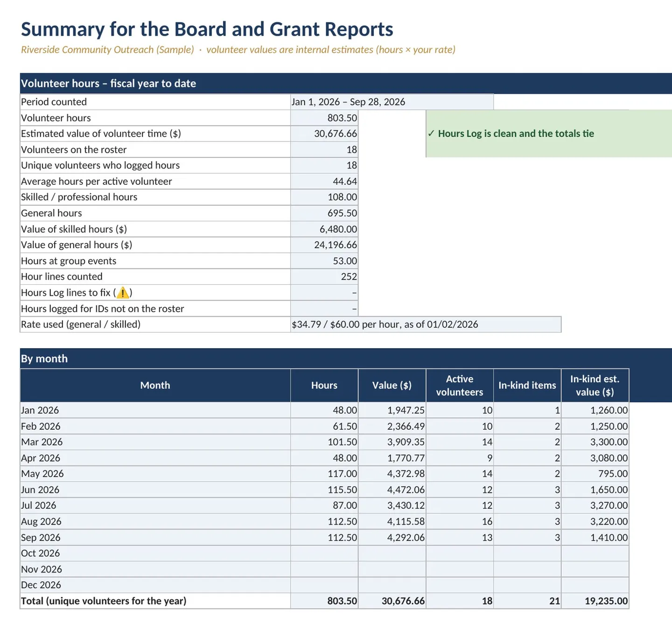Viewport: 672px width, 630px height.
Task: Select the average hours value 44.64
Action: (x=324, y=182)
